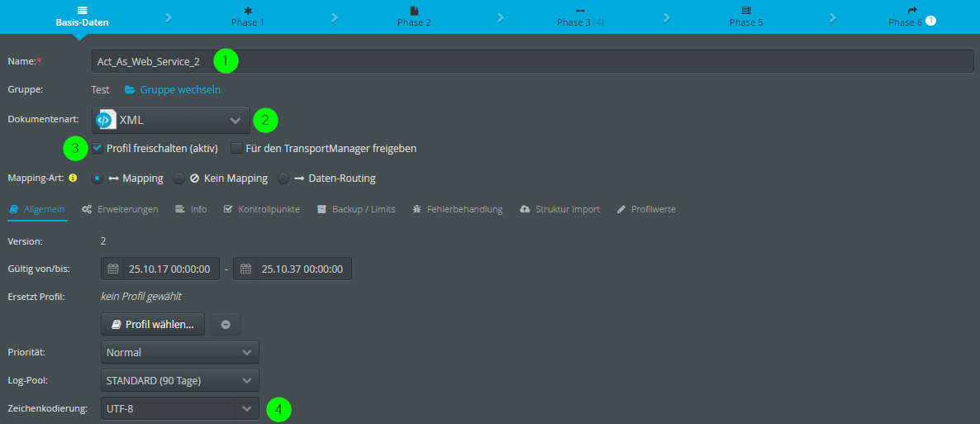Screen dimensions: 980x424
Task: Click the group name Test
Action: click(x=100, y=89)
